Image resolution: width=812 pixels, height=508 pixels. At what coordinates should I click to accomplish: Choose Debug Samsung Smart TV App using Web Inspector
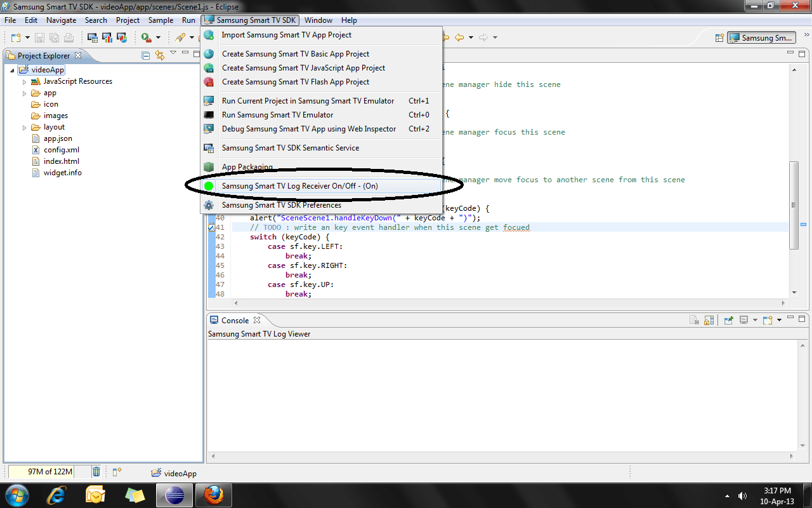(x=321, y=129)
